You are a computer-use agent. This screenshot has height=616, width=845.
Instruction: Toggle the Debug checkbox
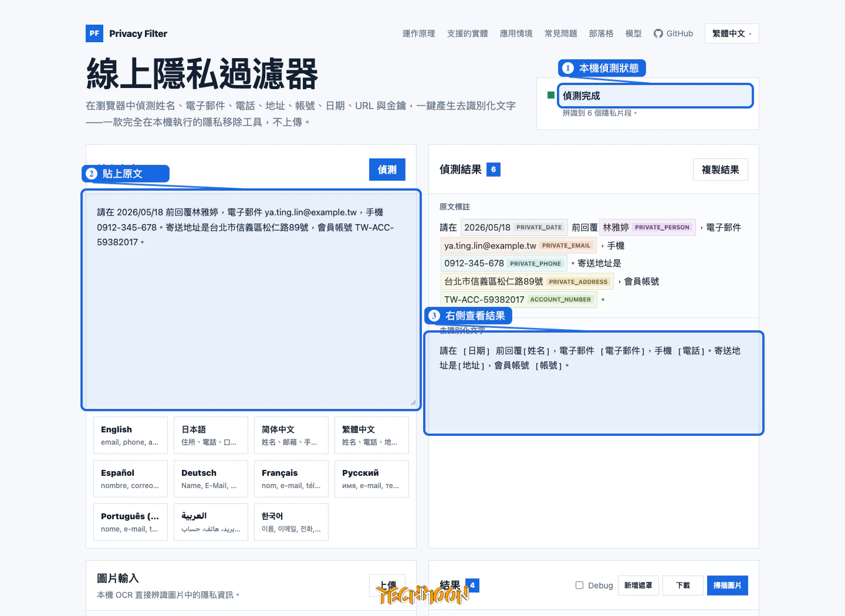click(x=579, y=585)
